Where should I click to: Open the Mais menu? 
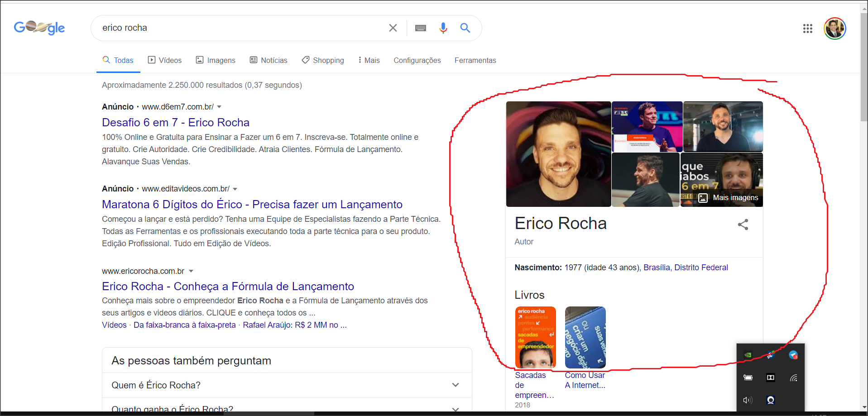coord(369,60)
